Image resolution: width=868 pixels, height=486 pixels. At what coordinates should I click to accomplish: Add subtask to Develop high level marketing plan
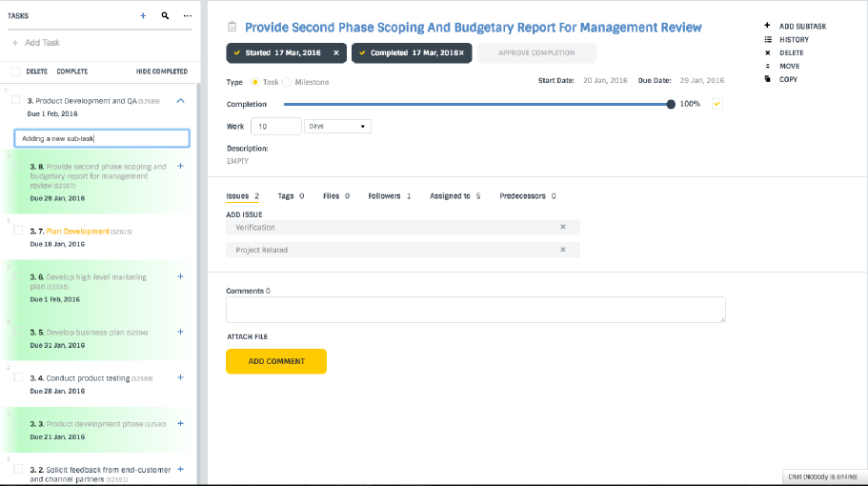coord(180,276)
